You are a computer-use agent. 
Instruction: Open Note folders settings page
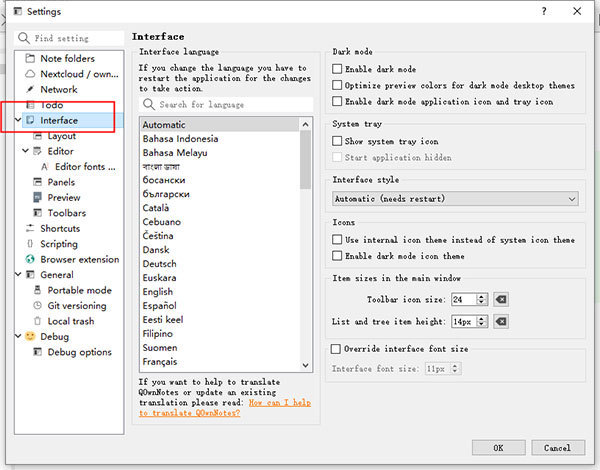(x=68, y=59)
